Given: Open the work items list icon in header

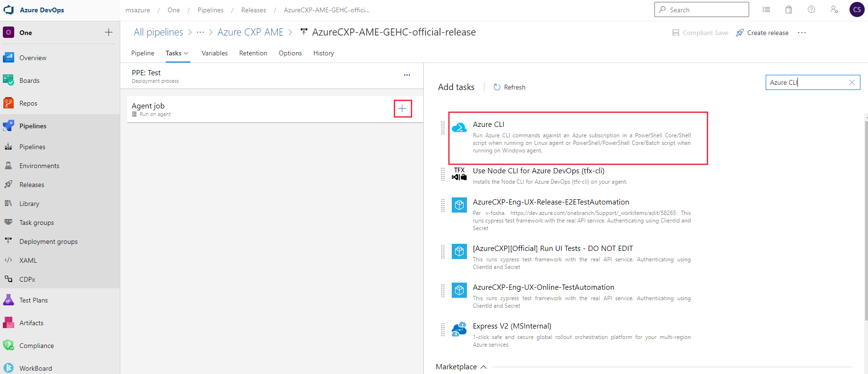Looking at the screenshot, I should pos(766,9).
